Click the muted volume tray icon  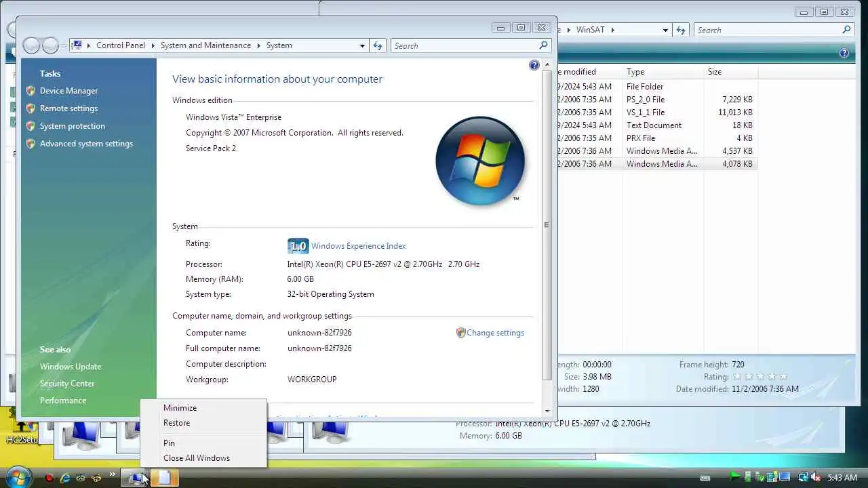(x=816, y=477)
